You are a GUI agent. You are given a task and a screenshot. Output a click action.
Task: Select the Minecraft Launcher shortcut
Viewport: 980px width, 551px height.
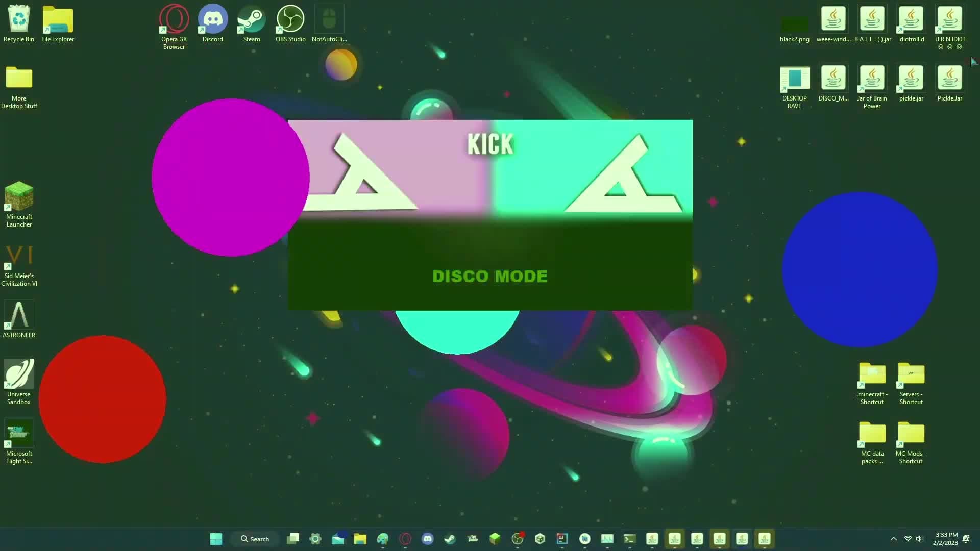(x=19, y=205)
